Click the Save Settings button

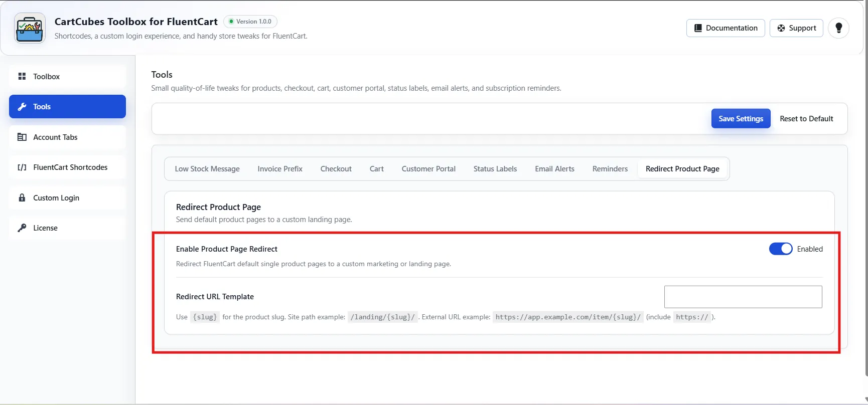(741, 118)
